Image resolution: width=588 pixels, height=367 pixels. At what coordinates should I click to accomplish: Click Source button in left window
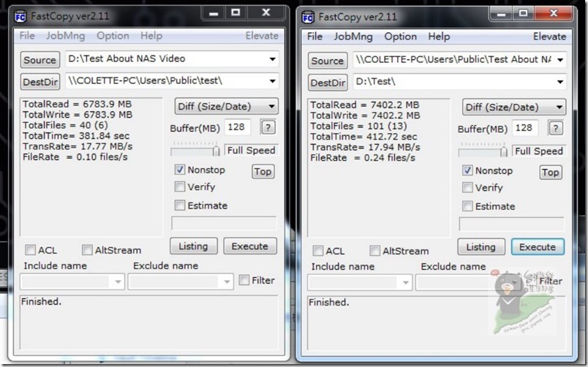pos(39,60)
